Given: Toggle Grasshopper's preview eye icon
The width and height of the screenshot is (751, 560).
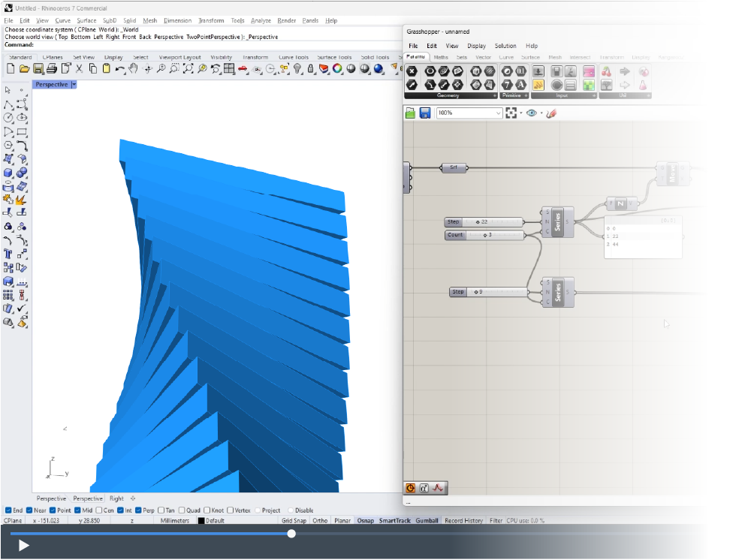Looking at the screenshot, I should 531,113.
